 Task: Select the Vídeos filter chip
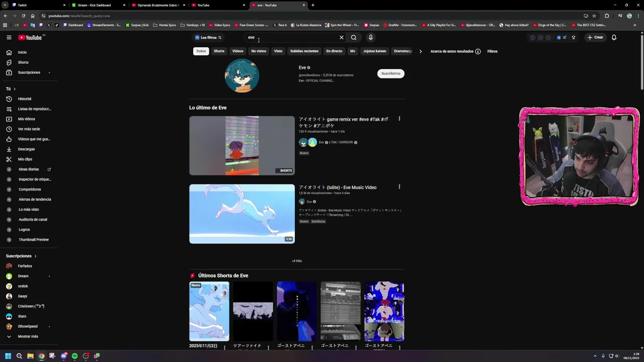point(238,51)
